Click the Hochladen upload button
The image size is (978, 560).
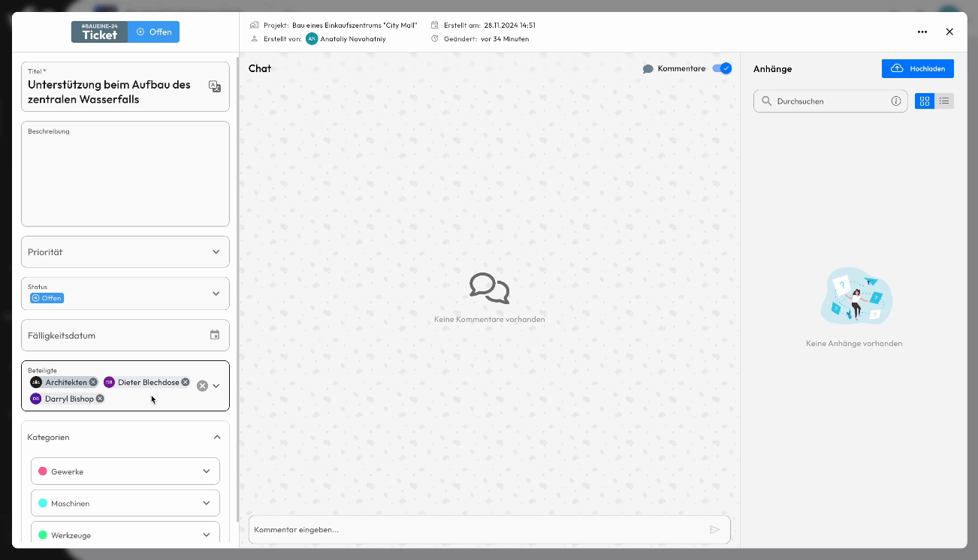(x=917, y=68)
